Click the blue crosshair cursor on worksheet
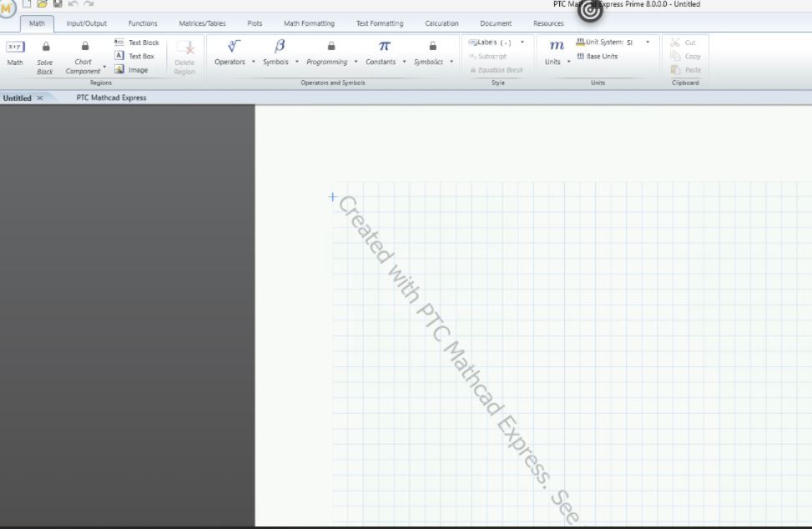The image size is (812, 529). (332, 197)
